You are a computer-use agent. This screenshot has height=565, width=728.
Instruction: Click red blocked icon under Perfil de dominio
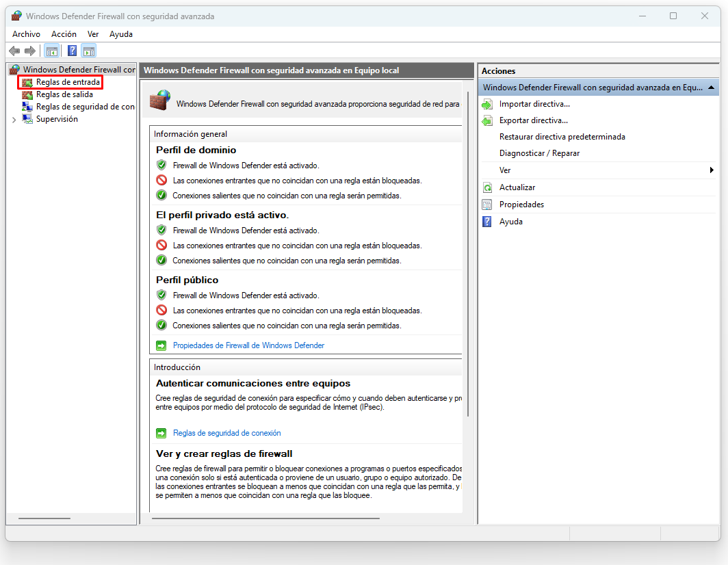point(161,180)
